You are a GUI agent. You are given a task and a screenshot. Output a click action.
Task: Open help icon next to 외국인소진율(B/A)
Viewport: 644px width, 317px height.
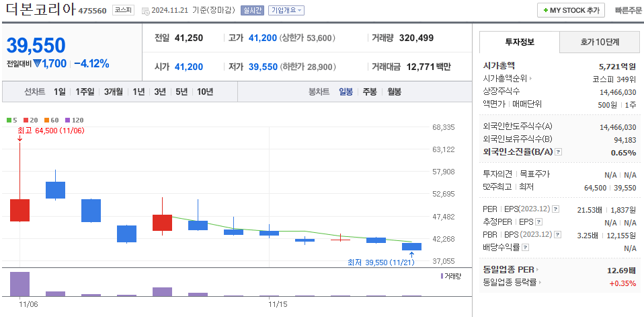click(x=558, y=152)
